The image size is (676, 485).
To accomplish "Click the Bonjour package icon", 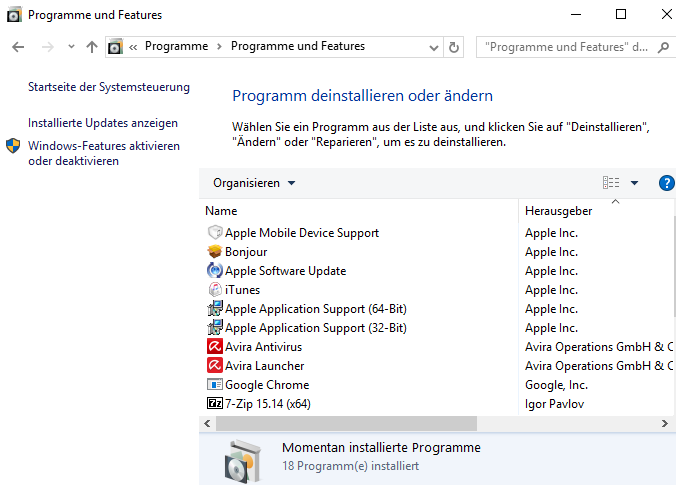I will tap(215, 251).
